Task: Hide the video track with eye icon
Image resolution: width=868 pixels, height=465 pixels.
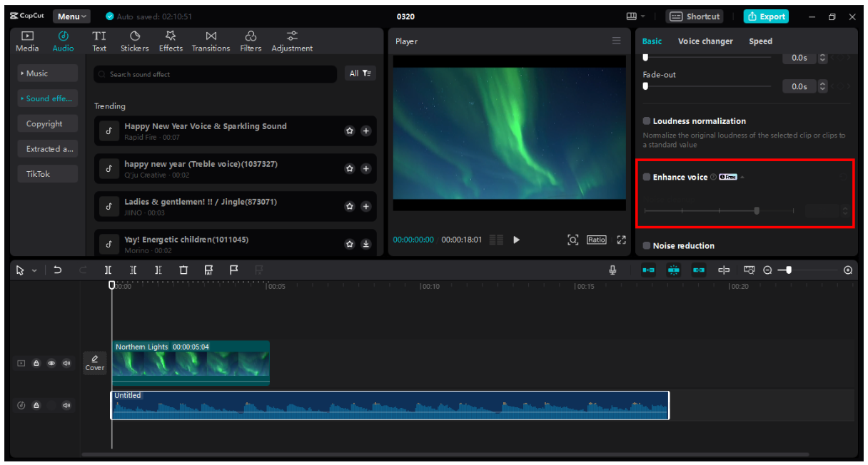Action: pyautogui.click(x=51, y=363)
